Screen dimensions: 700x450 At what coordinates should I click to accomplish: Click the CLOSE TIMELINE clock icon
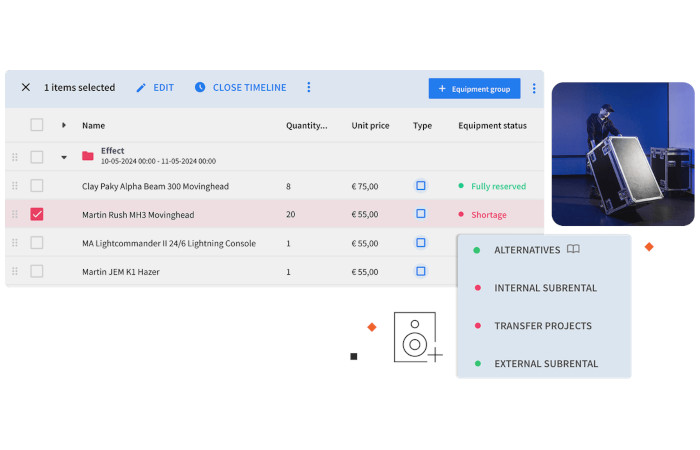(x=200, y=87)
